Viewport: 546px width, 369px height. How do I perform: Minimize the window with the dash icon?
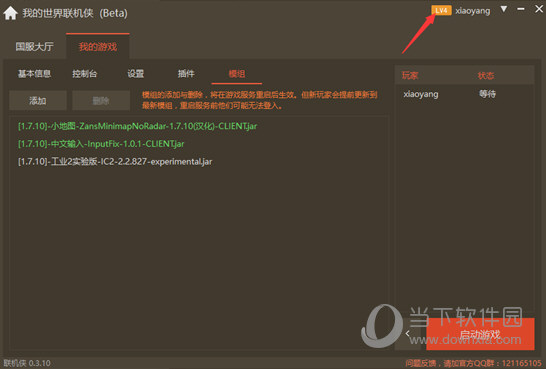tap(521, 9)
